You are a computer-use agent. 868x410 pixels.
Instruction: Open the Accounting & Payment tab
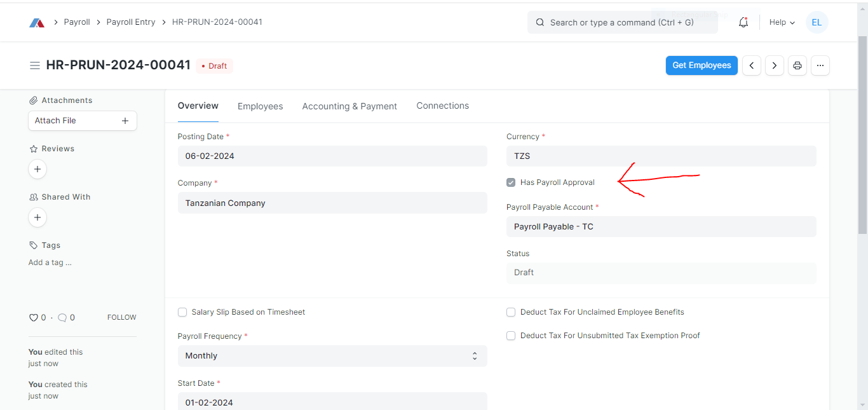pyautogui.click(x=349, y=106)
